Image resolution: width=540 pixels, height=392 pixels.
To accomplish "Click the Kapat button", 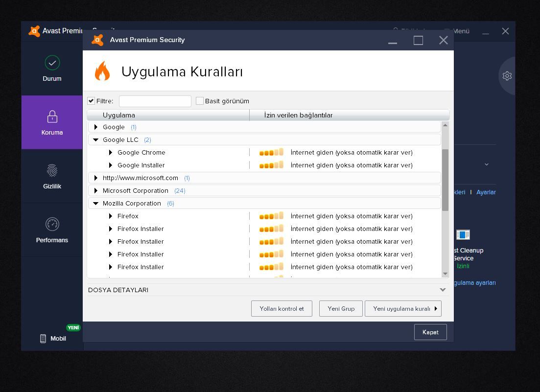I will (430, 332).
